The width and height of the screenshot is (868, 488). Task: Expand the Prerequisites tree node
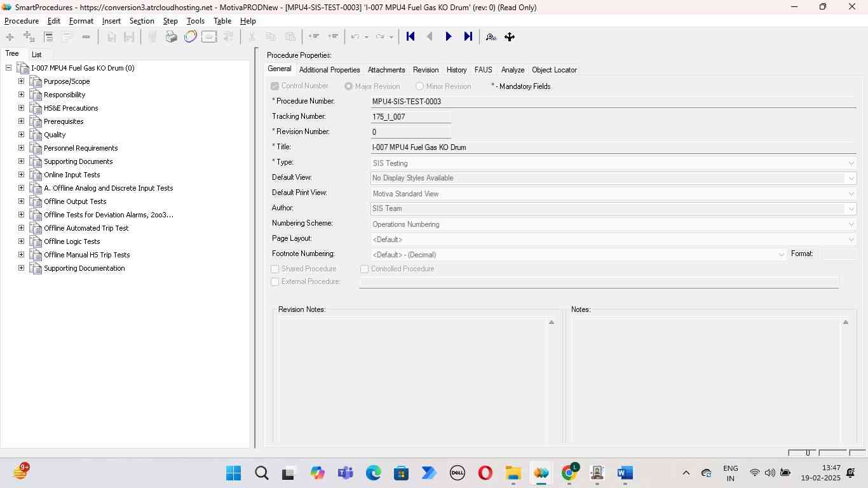[21, 121]
